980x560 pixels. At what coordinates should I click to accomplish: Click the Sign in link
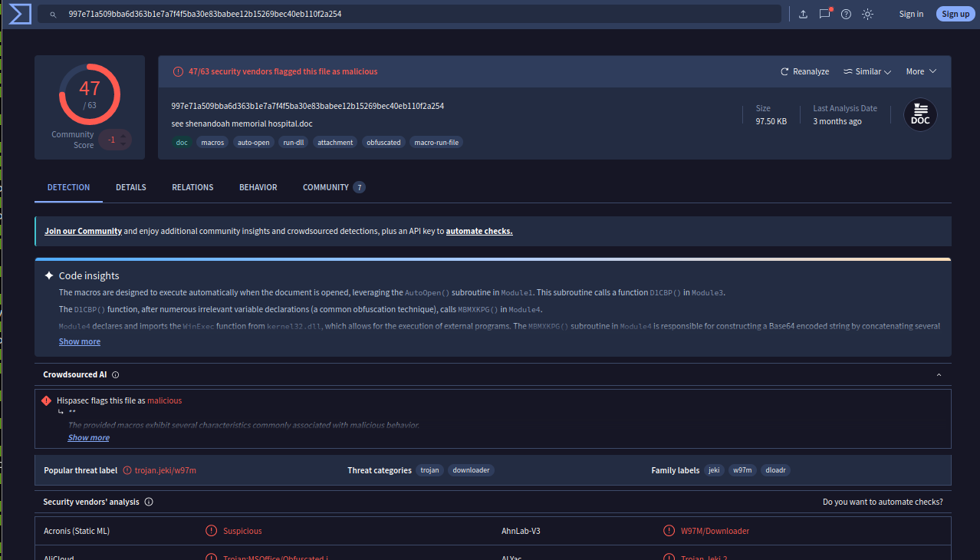tap(911, 14)
